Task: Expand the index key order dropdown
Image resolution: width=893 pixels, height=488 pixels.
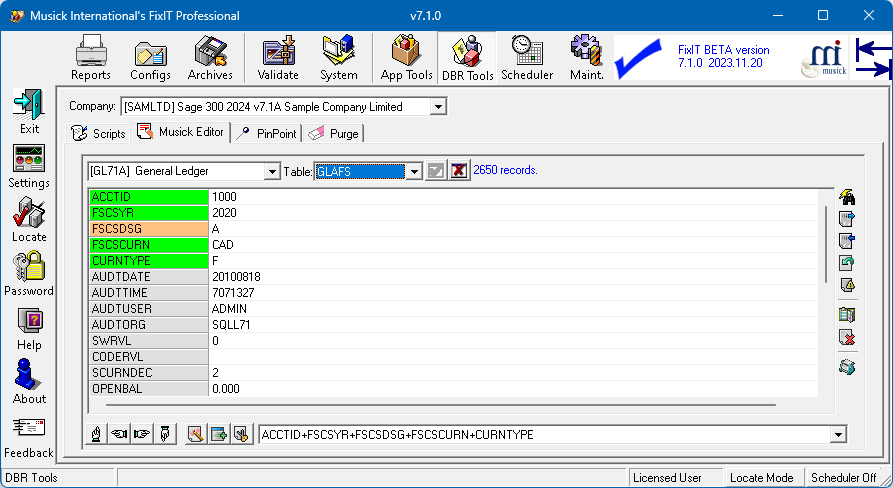Action: pos(838,435)
